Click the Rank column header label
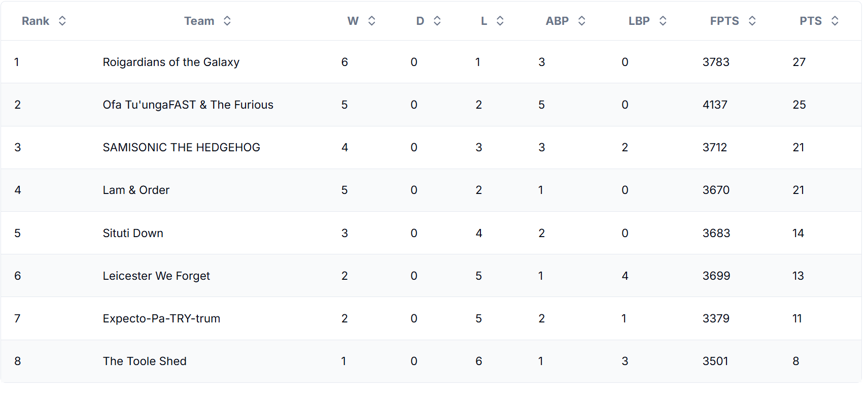Viewport: 868px width, 393px height. [36, 21]
